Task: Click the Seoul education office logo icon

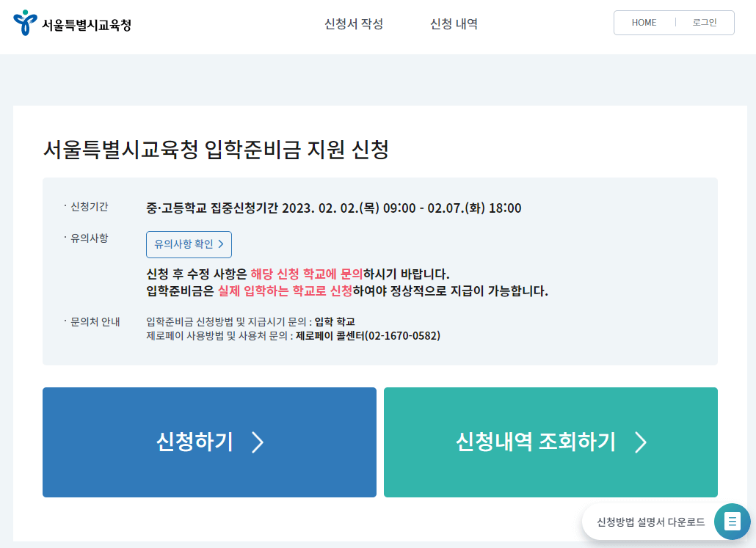Action: tap(26, 22)
